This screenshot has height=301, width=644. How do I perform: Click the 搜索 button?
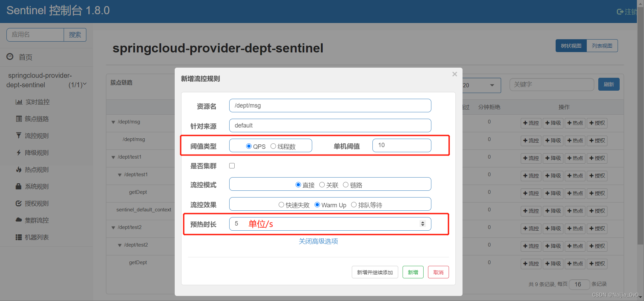click(75, 35)
